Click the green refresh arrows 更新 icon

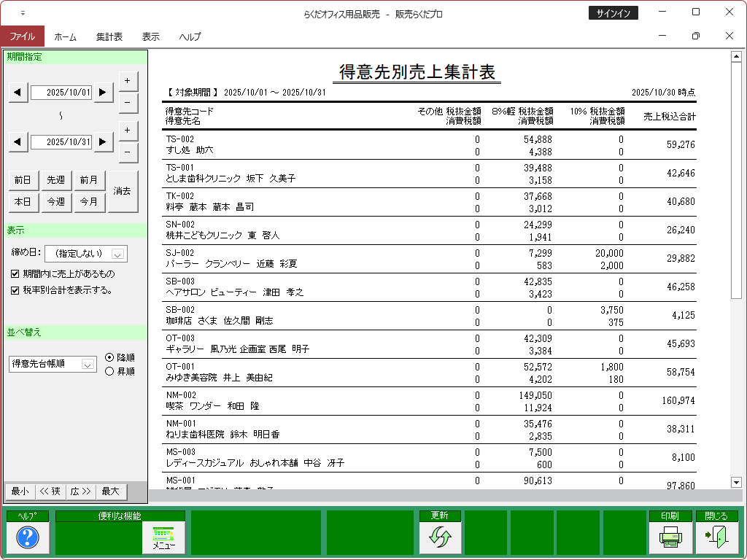(x=441, y=537)
